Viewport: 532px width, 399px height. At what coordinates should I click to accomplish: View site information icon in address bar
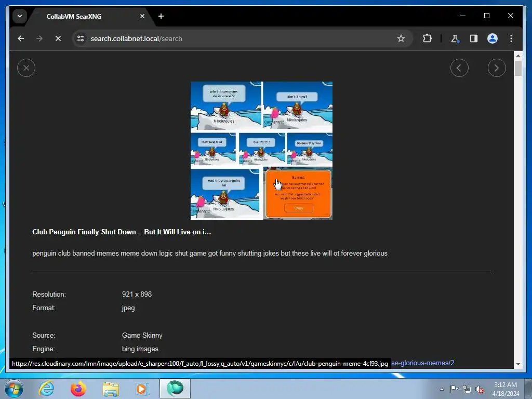pyautogui.click(x=81, y=38)
